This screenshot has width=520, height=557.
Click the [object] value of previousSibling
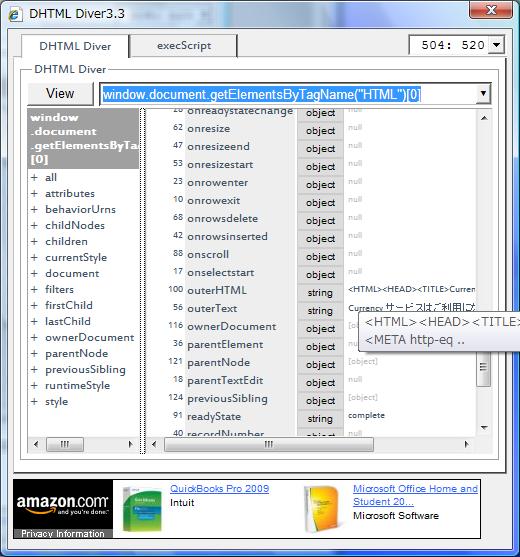[x=363, y=397]
